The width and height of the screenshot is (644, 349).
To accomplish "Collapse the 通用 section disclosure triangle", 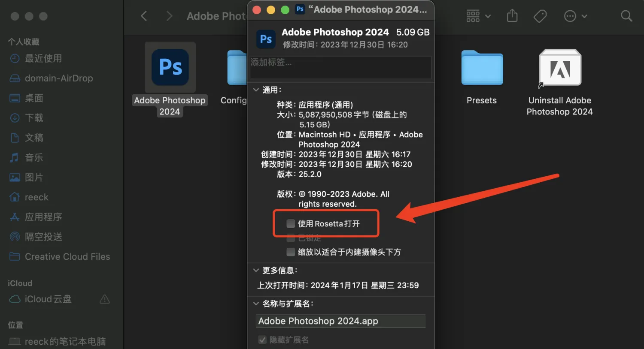I will [x=256, y=90].
